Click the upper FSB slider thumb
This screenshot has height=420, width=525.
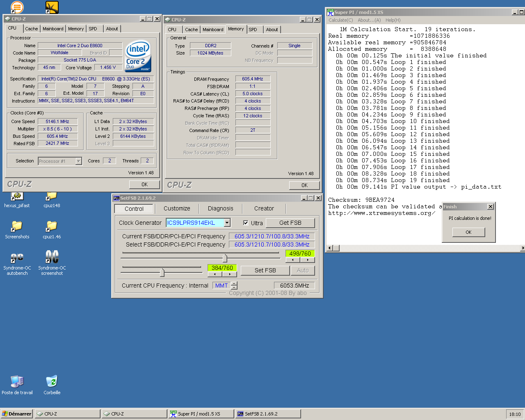point(225,258)
